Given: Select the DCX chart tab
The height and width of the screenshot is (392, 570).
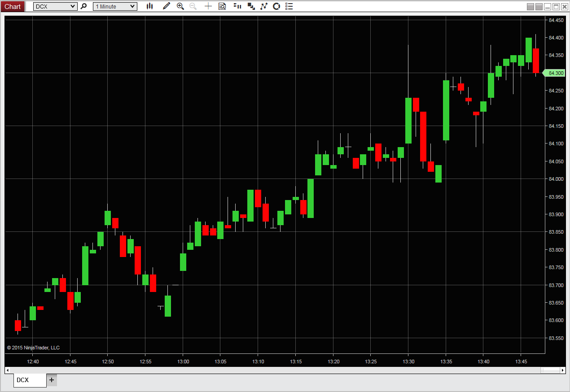Looking at the screenshot, I should [30, 380].
